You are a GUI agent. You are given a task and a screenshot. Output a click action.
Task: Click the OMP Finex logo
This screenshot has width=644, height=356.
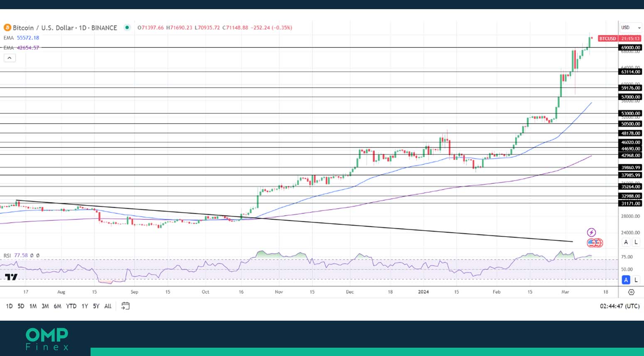[47, 339]
